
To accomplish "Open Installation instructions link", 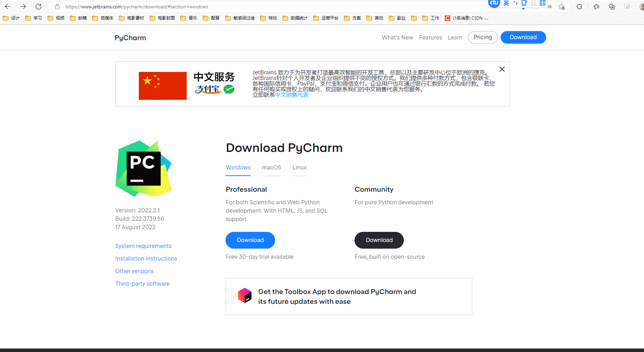I will tap(146, 258).
